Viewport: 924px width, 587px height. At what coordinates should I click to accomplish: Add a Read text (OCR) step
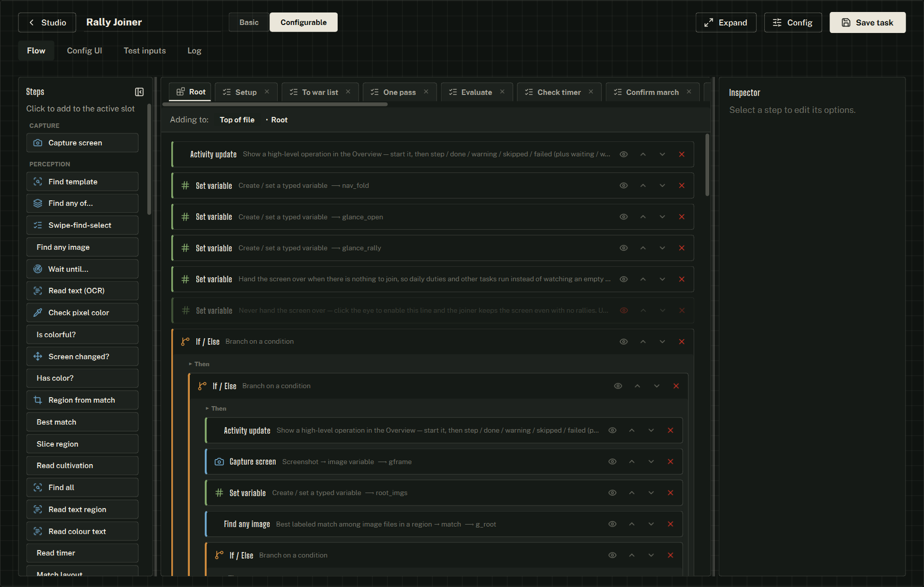(82, 291)
